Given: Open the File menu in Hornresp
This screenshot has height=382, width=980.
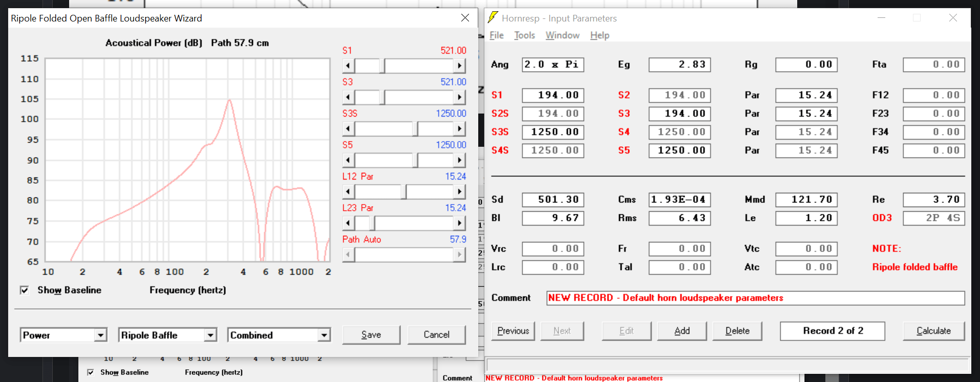Looking at the screenshot, I should pos(497,35).
